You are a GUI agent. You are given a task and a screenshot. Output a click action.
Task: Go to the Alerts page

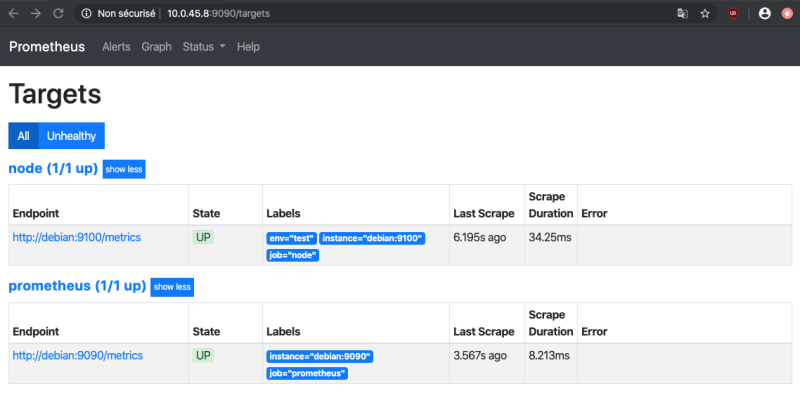(118, 47)
